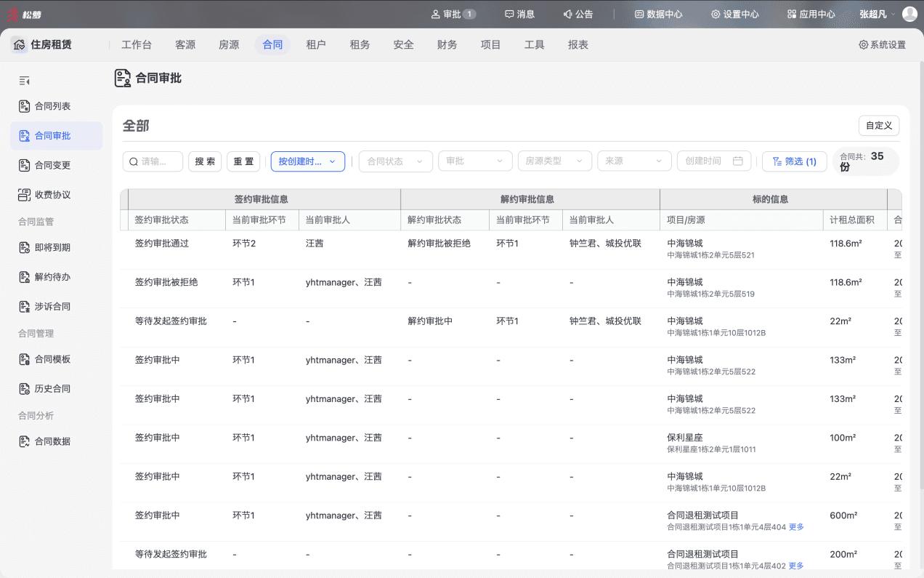Click the 住房租赁 house icon
This screenshot has width=924, height=578.
click(19, 45)
